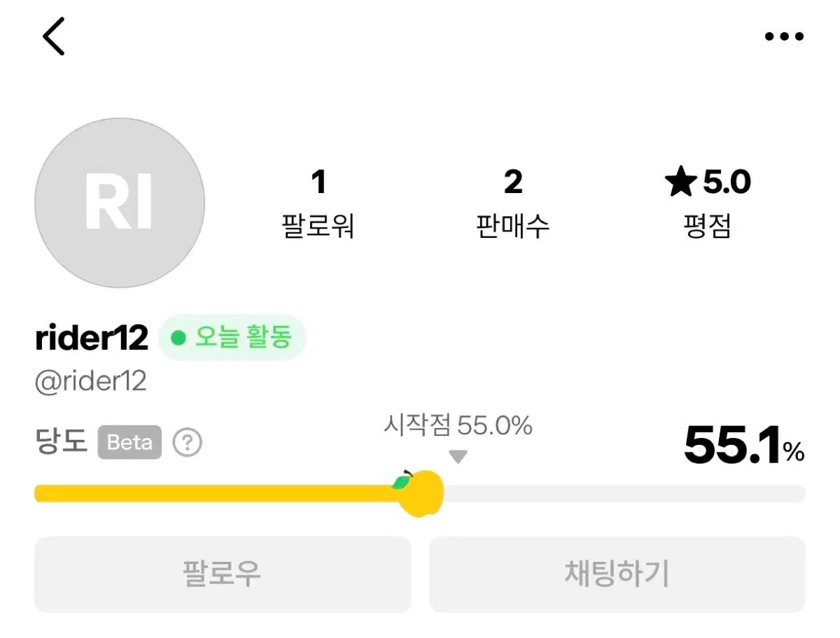
Task: Click the green dot activity indicator
Action: coord(178,339)
